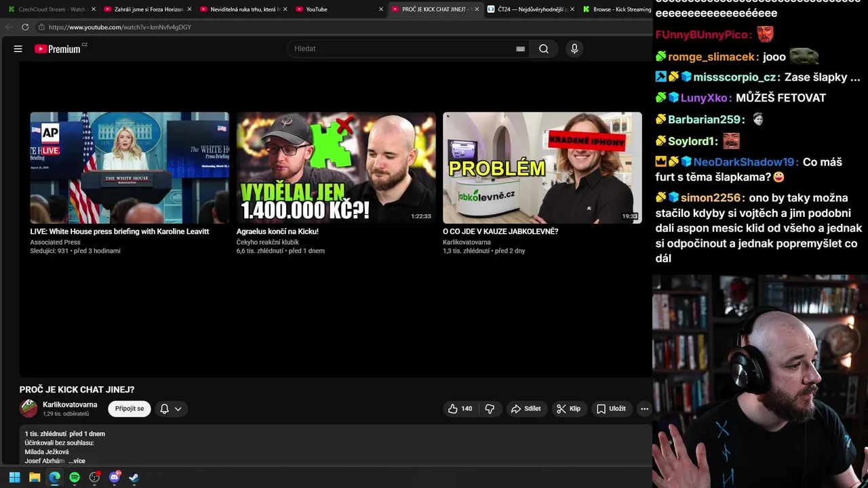Click the video title PROČ JE KICK CHAT JINEJ?

coord(77,390)
